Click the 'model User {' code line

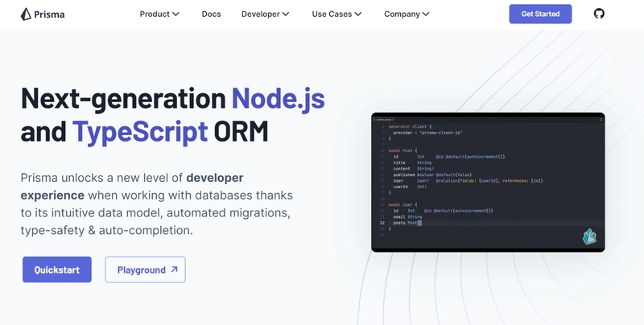(402, 204)
